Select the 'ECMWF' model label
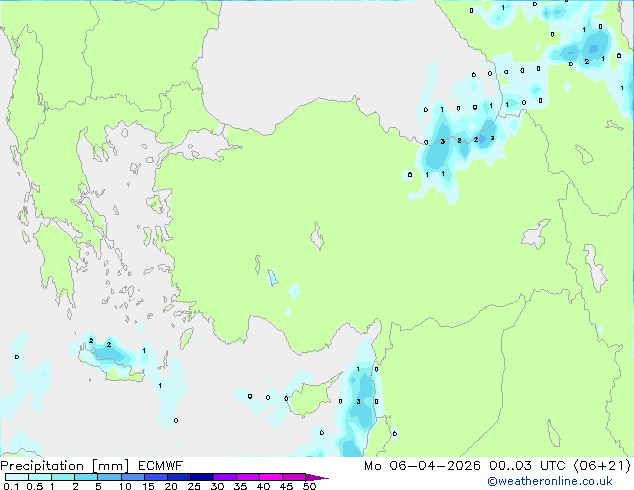Screen dimensions: 634x490 click(x=161, y=466)
